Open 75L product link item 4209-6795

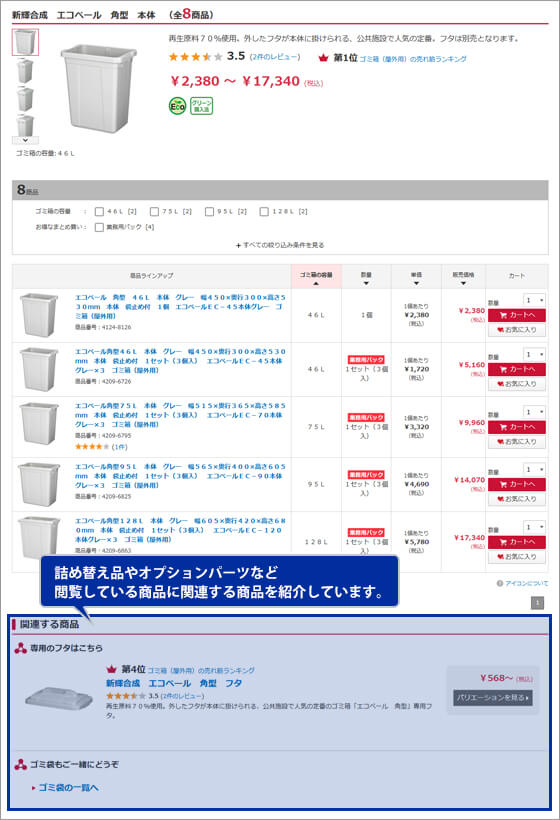tap(179, 415)
